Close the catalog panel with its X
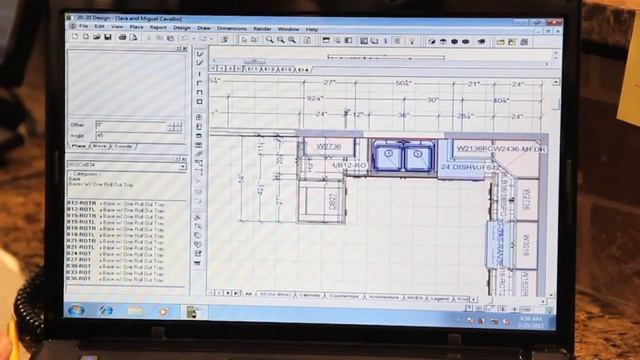 [184, 159]
